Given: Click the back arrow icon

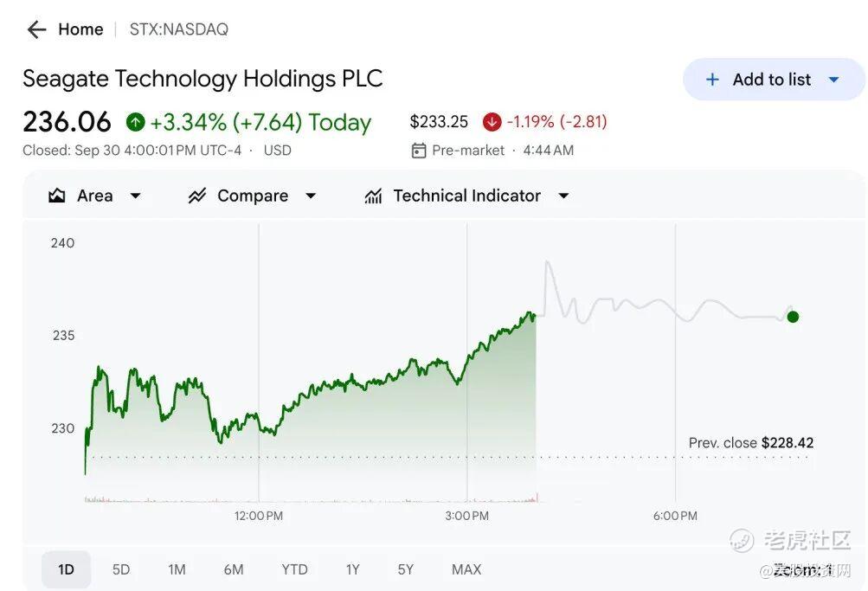Looking at the screenshot, I should pos(35,29).
